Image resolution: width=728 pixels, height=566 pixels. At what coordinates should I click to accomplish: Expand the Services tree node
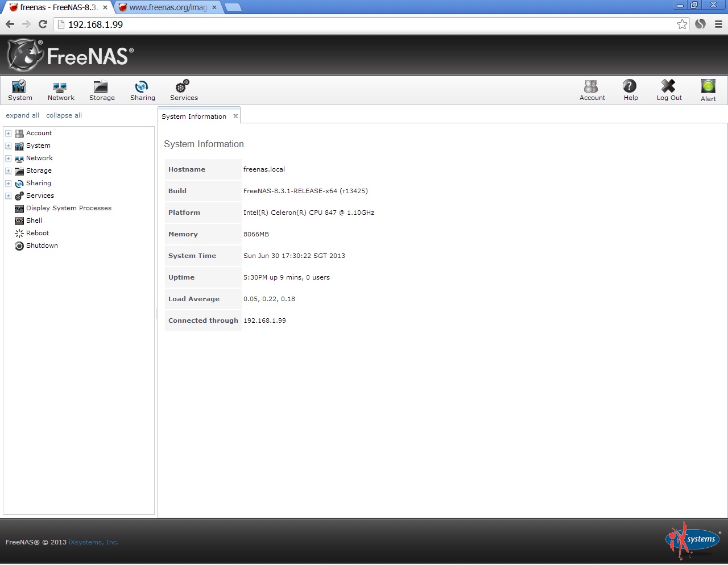(7, 195)
